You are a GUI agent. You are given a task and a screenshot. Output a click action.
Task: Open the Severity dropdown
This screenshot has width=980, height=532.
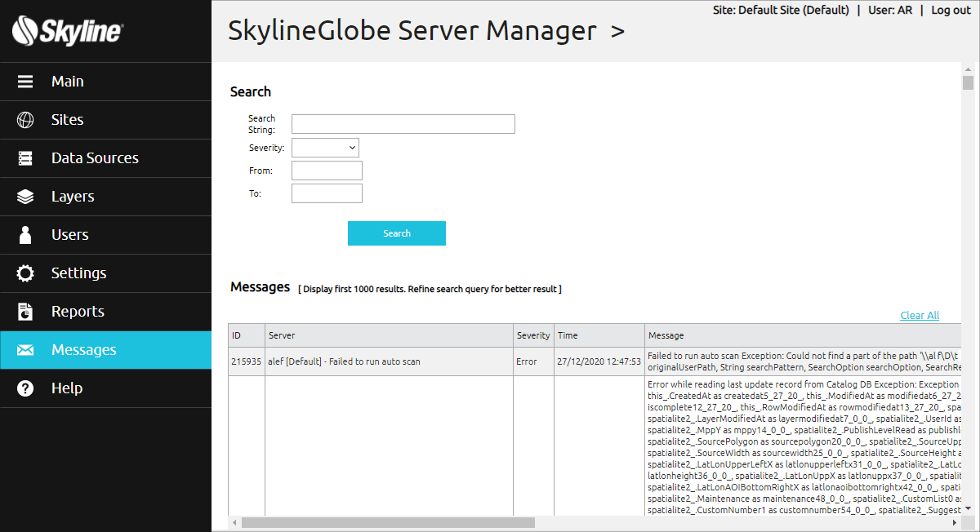(325, 148)
